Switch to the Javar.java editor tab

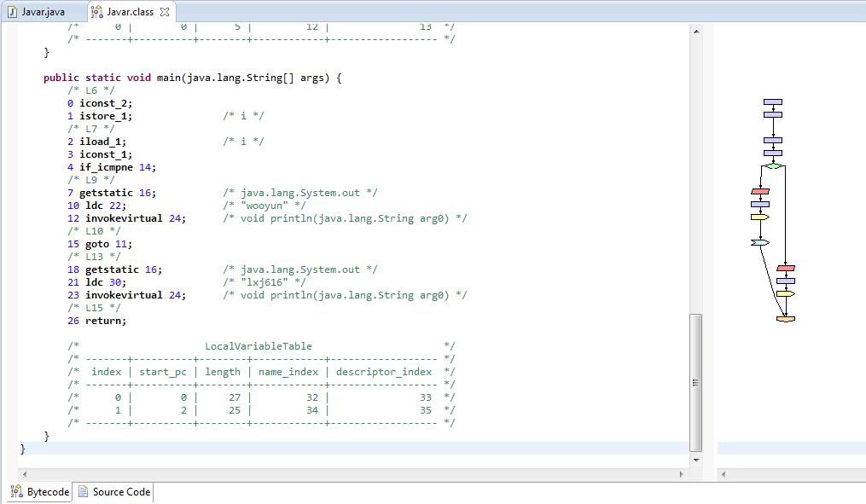[43, 12]
